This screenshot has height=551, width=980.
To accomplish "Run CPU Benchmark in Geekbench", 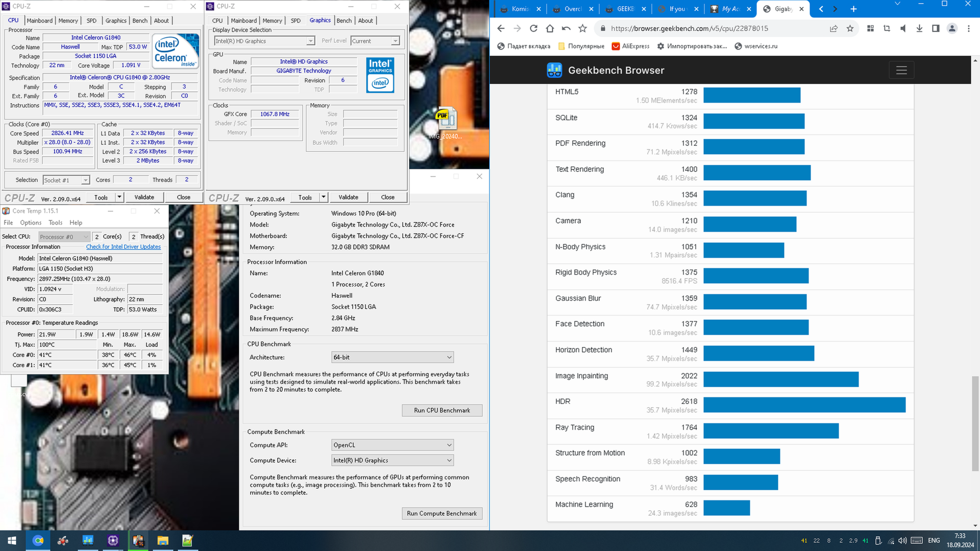I will click(x=442, y=410).
